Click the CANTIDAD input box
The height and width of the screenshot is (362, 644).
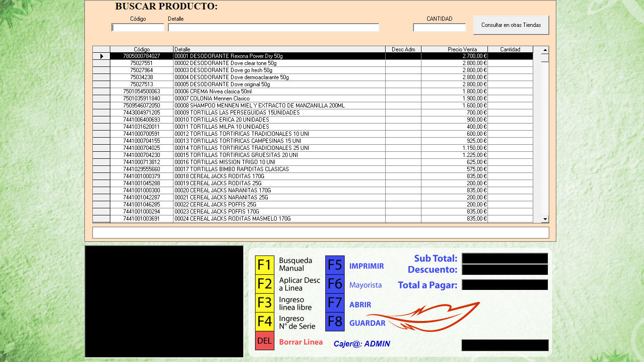[439, 28]
